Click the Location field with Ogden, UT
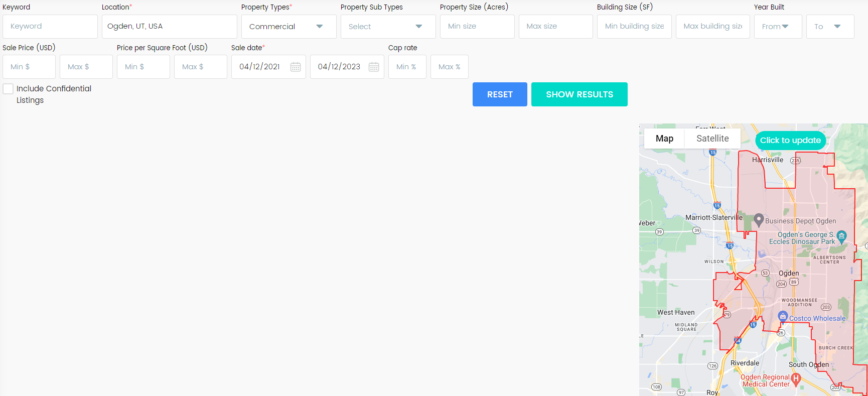This screenshot has width=868, height=396. [169, 27]
